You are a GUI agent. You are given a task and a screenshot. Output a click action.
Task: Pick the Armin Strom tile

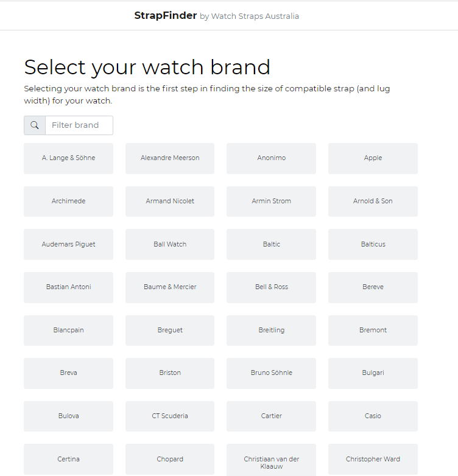271,201
